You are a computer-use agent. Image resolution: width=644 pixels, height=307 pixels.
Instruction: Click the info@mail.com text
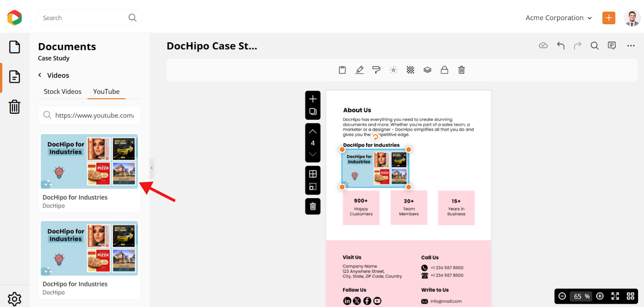446,301
